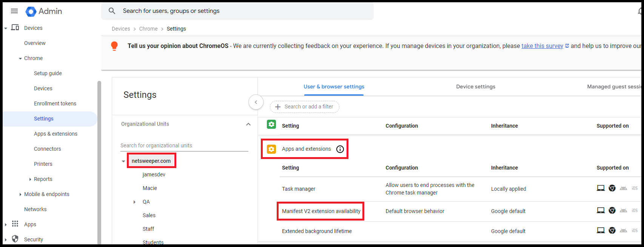644x247 pixels.
Task: Click Android icon in Manifest V2 row
Action: pyautogui.click(x=624, y=210)
